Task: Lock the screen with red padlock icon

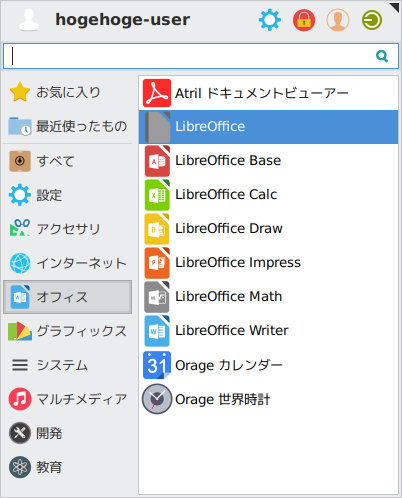Action: pyautogui.click(x=304, y=20)
